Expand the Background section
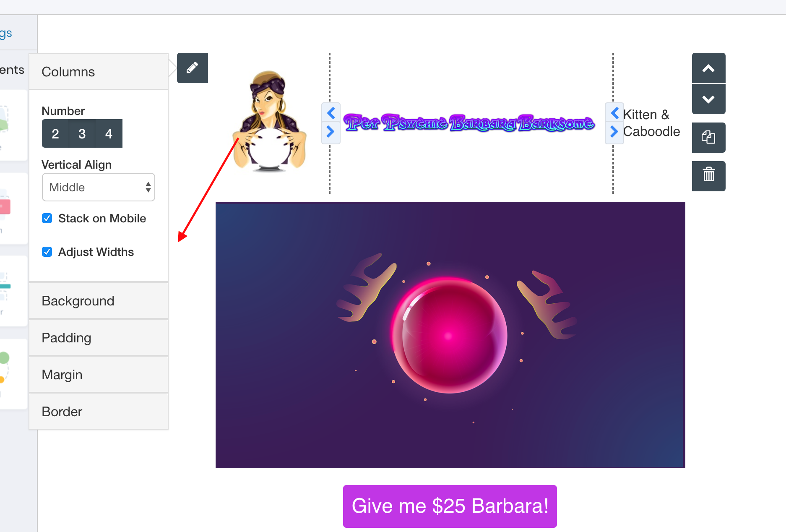 tap(99, 301)
